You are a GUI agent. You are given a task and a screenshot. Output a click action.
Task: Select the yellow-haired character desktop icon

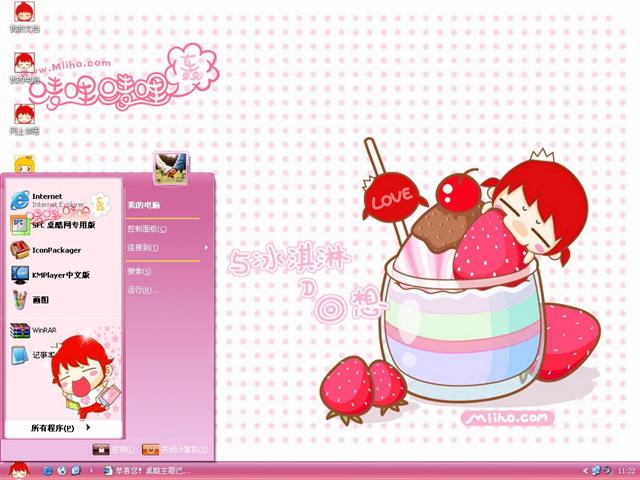[24, 164]
